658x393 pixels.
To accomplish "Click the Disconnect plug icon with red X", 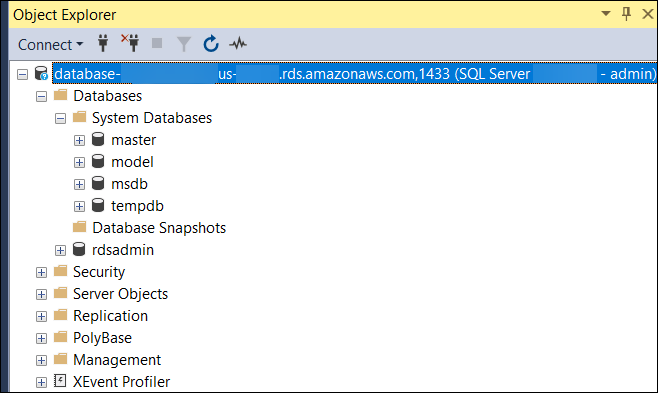I will click(x=131, y=43).
